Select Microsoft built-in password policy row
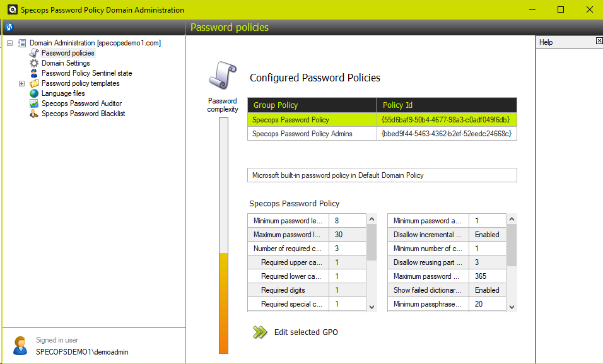This screenshot has width=603, height=364. [x=382, y=175]
